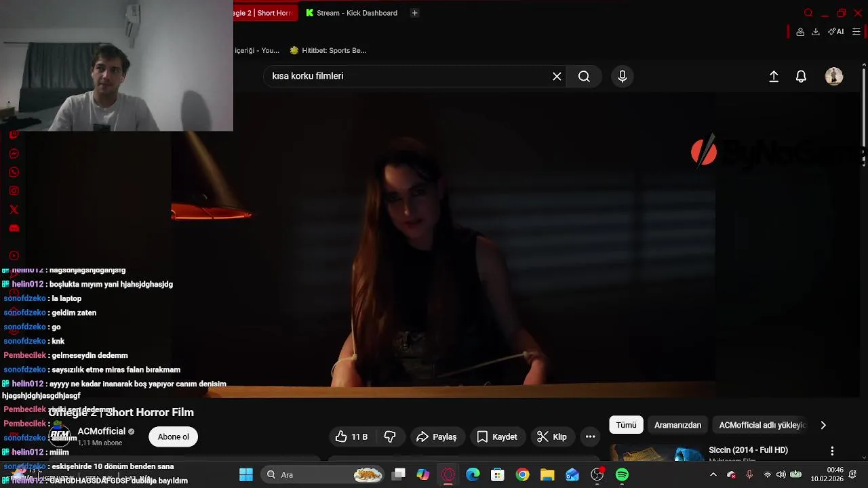This screenshot has height=488, width=868.
Task: Save video with Kaydet button
Action: (497, 437)
